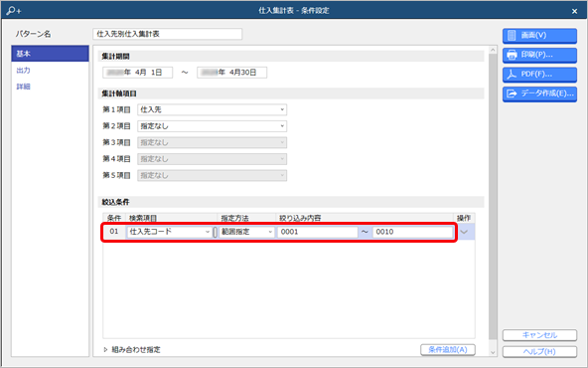Open the 第1項目 dropdown showing 仕入先
This screenshot has width=588, height=368.
click(x=213, y=109)
